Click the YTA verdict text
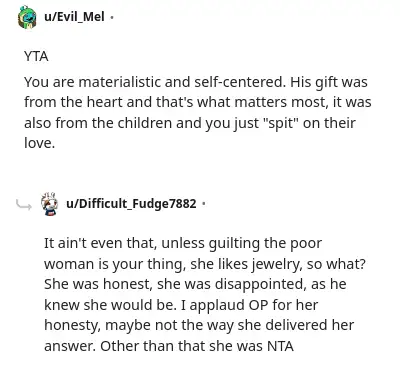400x381 pixels. pos(36,56)
